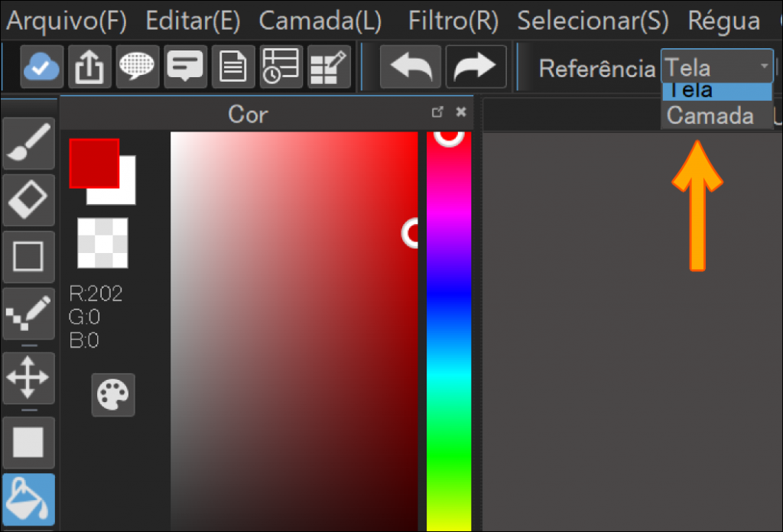Open the palette icon in the Cor panel

point(113,395)
